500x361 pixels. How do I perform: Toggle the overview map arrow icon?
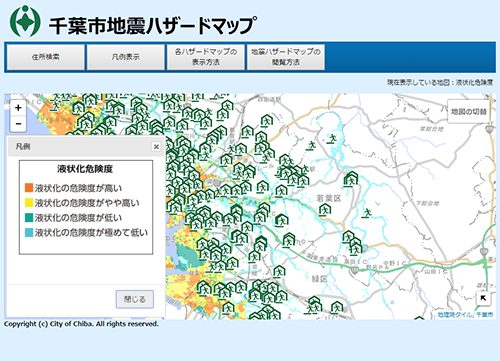tap(483, 298)
